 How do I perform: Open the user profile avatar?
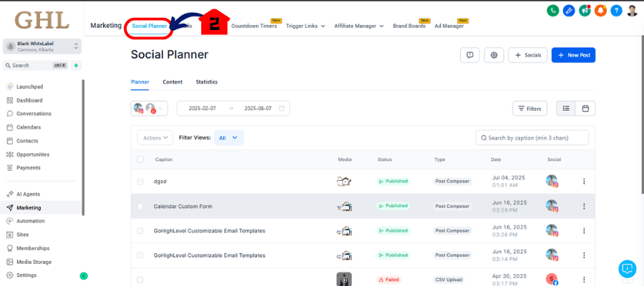[632, 10]
